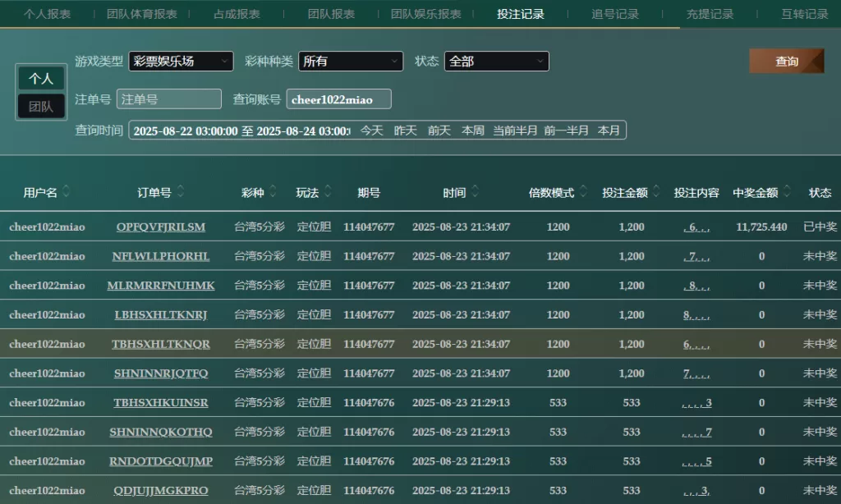Choose the 本周 quick date

pos(473,131)
